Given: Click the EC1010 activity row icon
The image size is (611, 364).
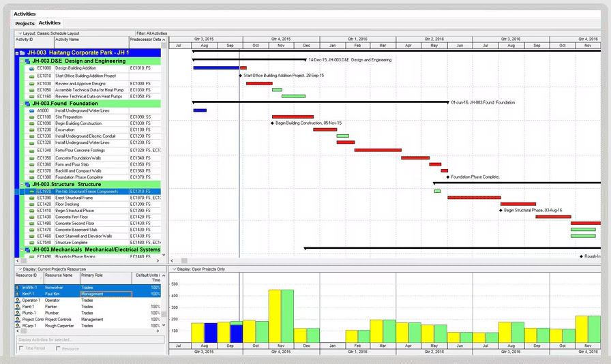Looking at the screenshot, I should tap(32, 76).
